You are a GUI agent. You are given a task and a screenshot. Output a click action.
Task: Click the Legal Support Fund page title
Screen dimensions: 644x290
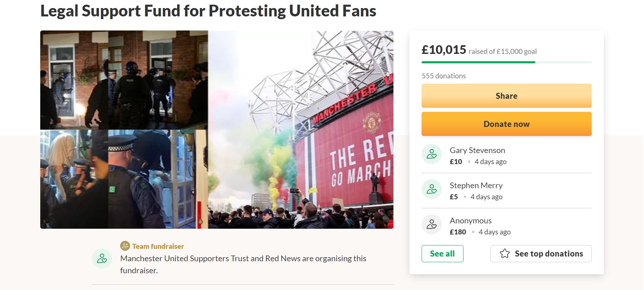pyautogui.click(x=208, y=11)
